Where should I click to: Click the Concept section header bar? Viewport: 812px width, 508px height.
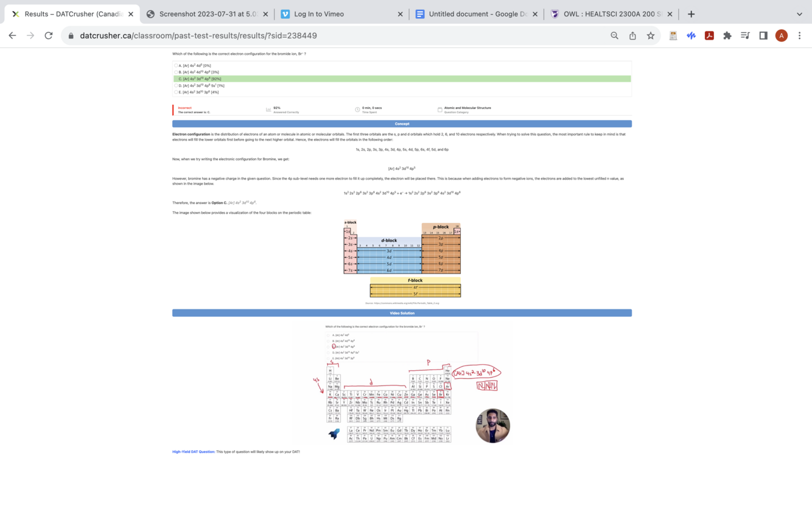click(402, 124)
